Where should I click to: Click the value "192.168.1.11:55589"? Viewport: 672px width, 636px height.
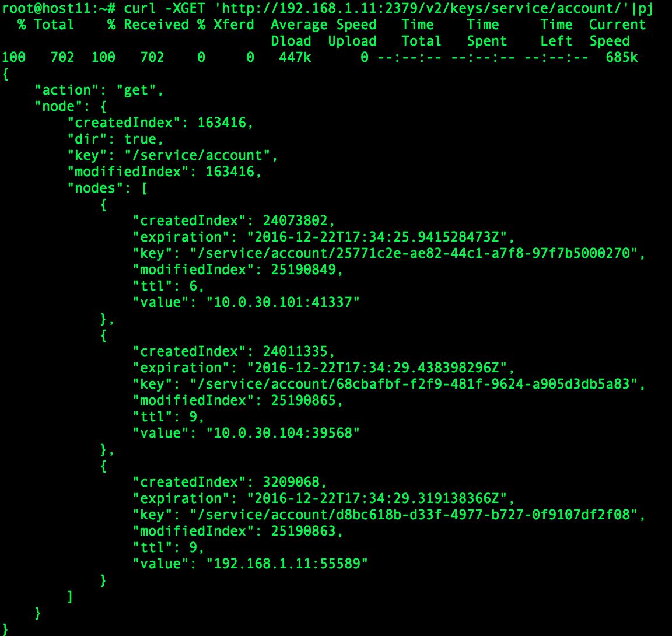pos(287,564)
